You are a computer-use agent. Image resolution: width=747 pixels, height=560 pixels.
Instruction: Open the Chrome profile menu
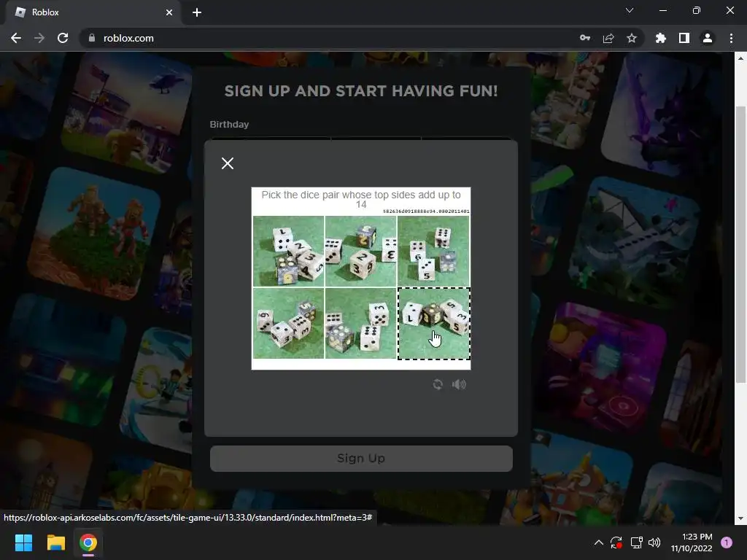point(708,38)
